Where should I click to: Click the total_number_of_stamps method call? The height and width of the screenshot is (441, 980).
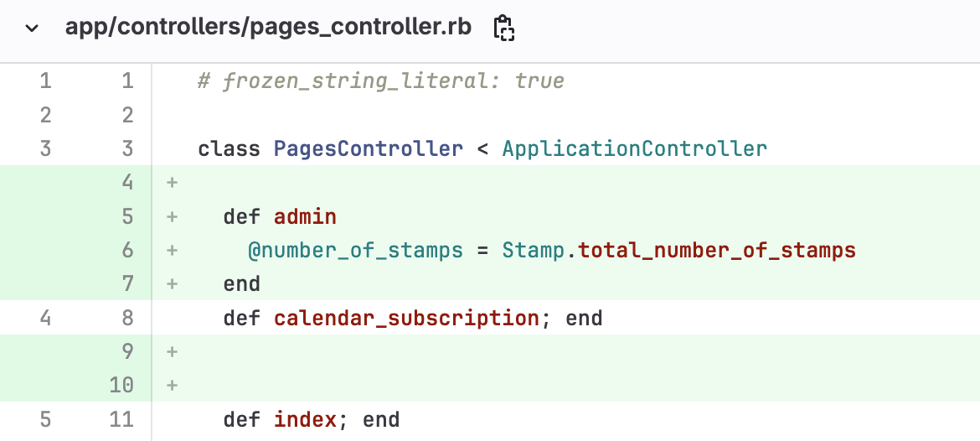coord(717,250)
